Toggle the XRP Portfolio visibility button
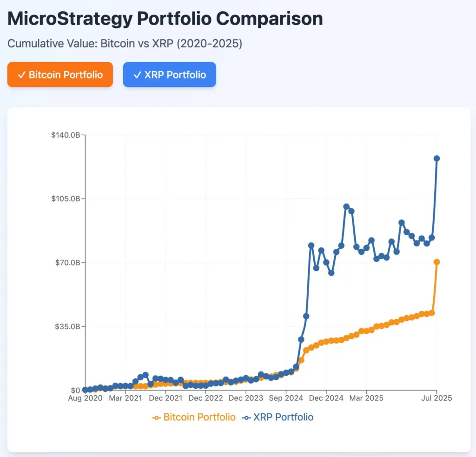The height and width of the screenshot is (457, 476). (170, 74)
